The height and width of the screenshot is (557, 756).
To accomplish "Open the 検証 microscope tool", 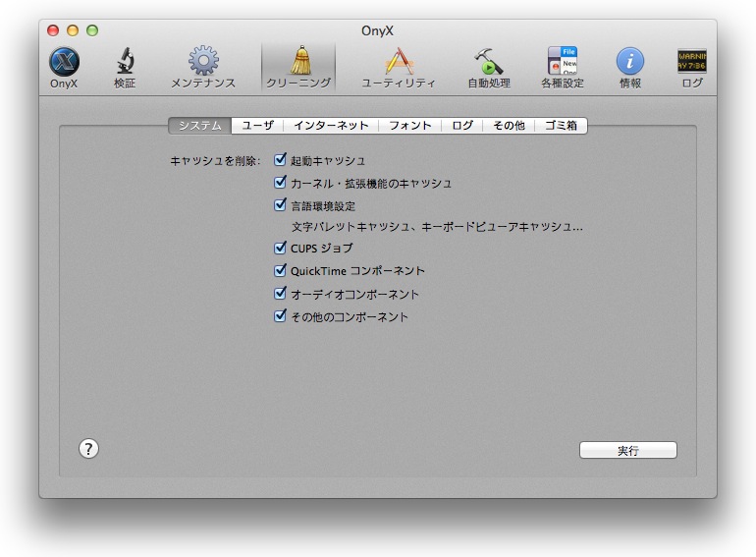I will click(x=125, y=63).
